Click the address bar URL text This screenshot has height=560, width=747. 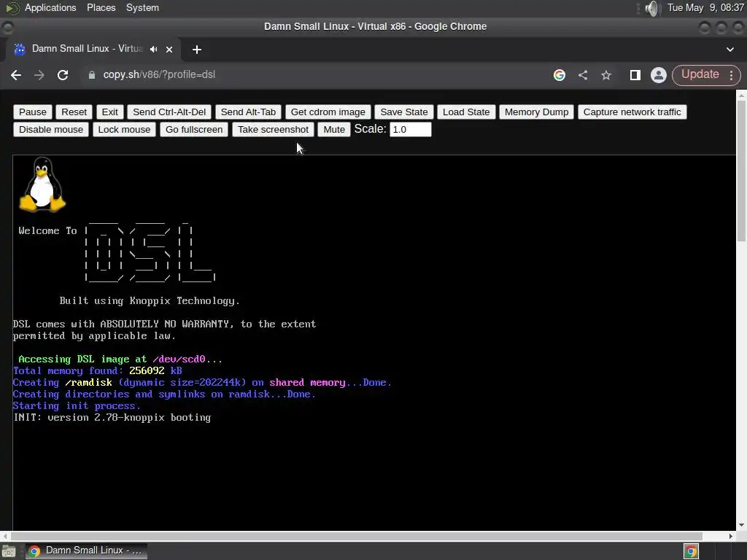(x=159, y=75)
